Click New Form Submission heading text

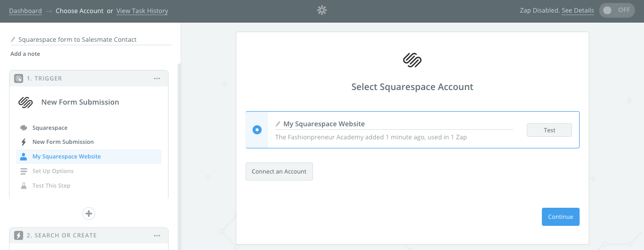(x=80, y=102)
